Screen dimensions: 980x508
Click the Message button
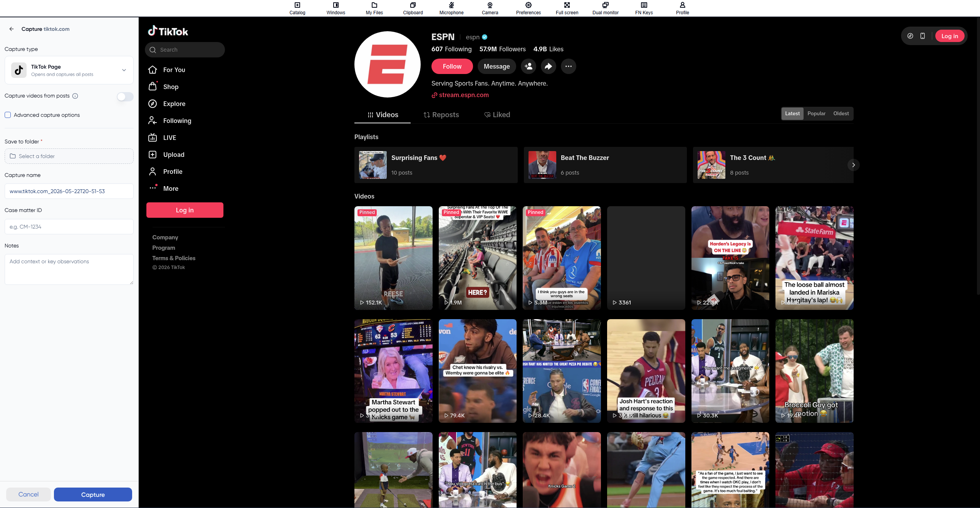[497, 66]
